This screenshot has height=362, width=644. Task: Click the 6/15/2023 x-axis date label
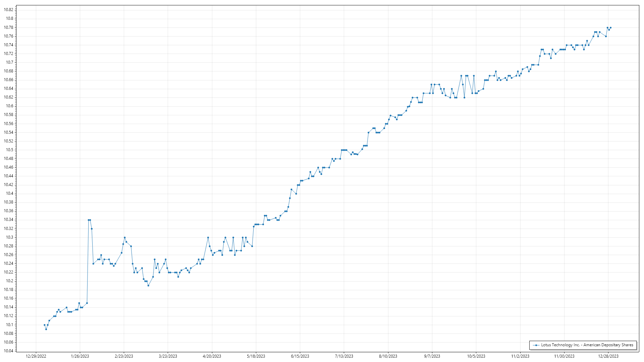(300, 356)
